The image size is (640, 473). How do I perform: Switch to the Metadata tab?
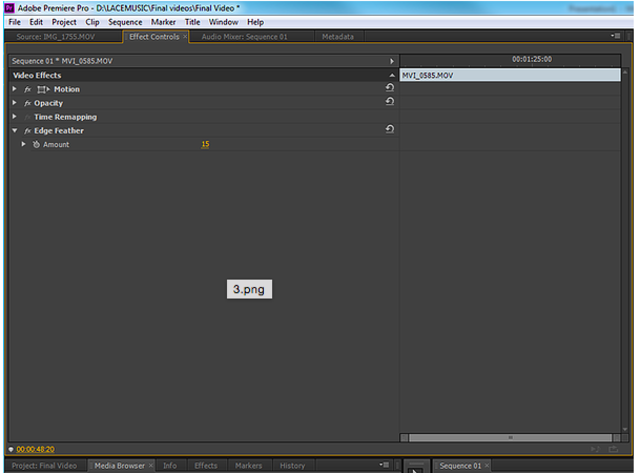coord(338,37)
